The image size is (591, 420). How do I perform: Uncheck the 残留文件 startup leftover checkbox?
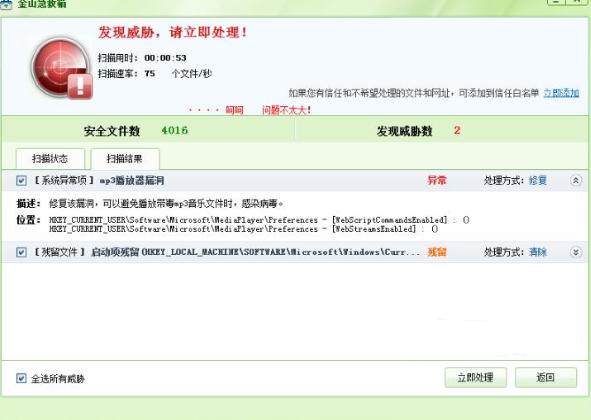click(21, 252)
